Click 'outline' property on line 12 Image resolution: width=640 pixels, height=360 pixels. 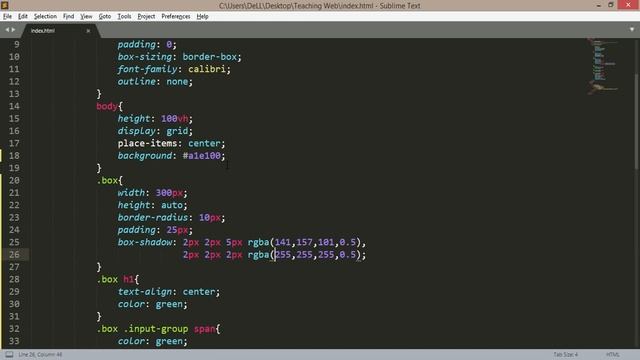(x=136, y=82)
